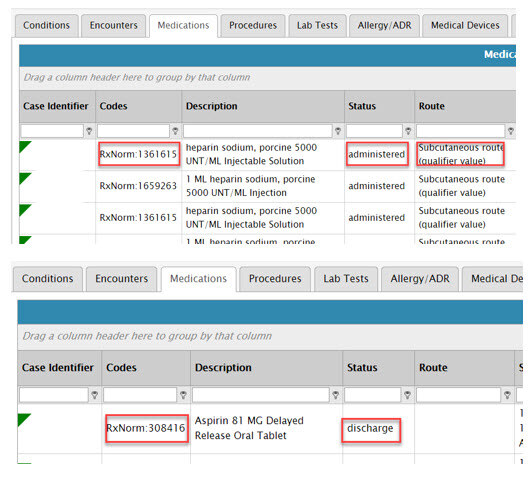The height and width of the screenshot is (480, 528).
Task: Click green flag beside RxNorm:1659263 row
Action: tap(25, 178)
